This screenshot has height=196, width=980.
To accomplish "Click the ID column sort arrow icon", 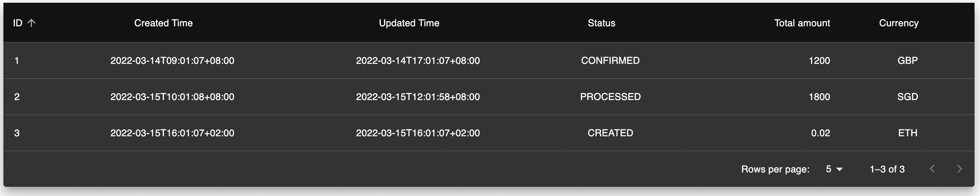I will click(x=32, y=23).
